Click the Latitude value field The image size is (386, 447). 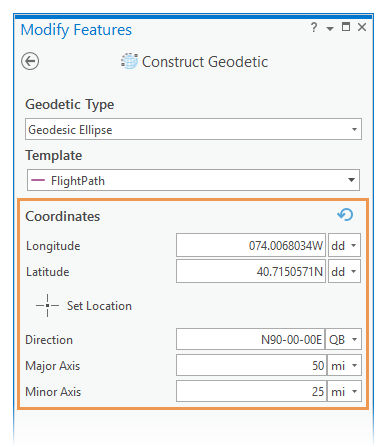(x=251, y=271)
